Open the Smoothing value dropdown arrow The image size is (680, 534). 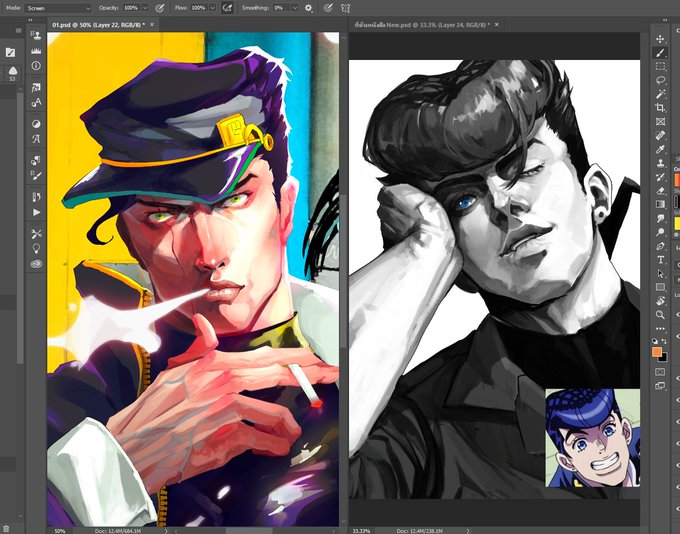point(294,8)
